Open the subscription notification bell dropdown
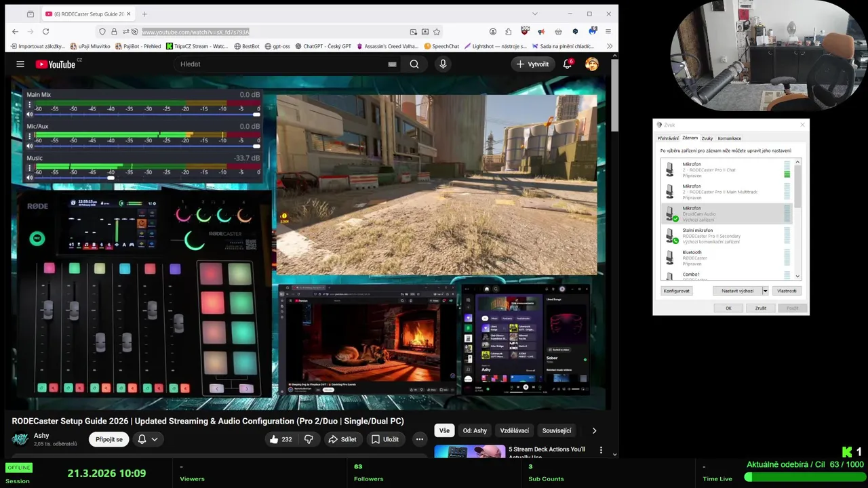Screen dimensions: 868x488 148,439
